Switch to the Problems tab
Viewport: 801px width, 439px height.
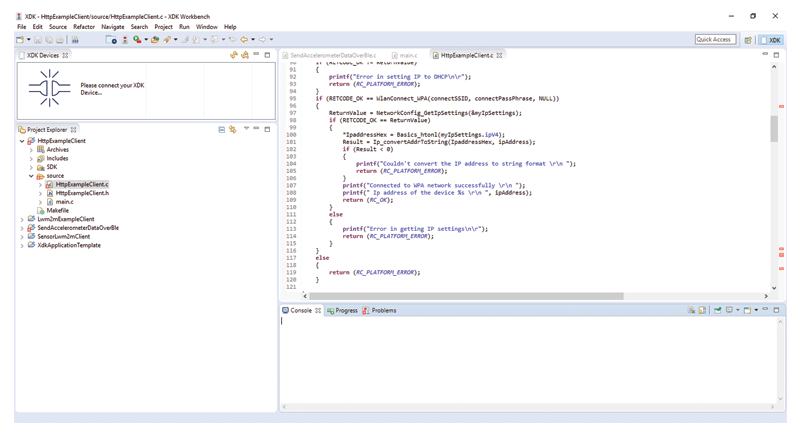point(379,311)
